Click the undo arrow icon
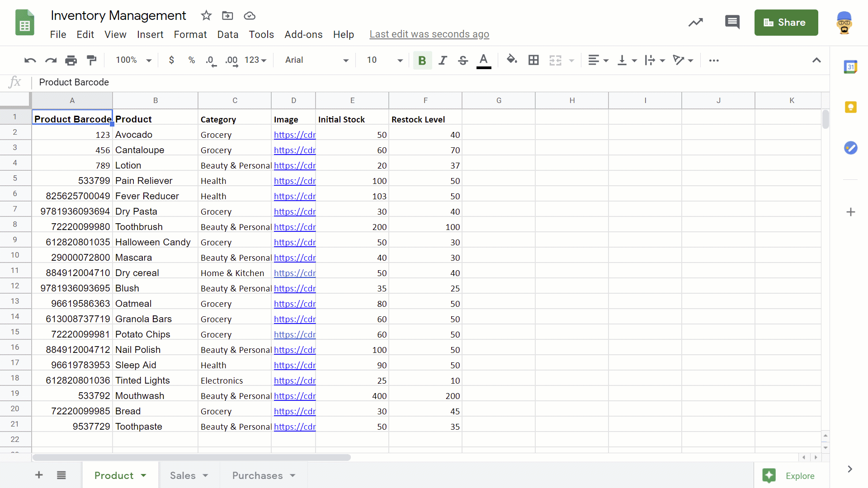The width and height of the screenshot is (868, 488). [29, 60]
